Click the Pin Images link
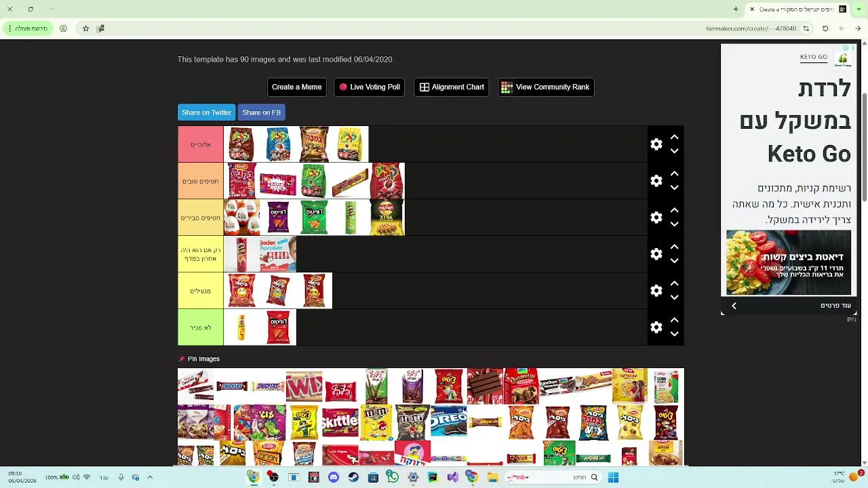Image resolution: width=868 pixels, height=488 pixels. tap(199, 359)
